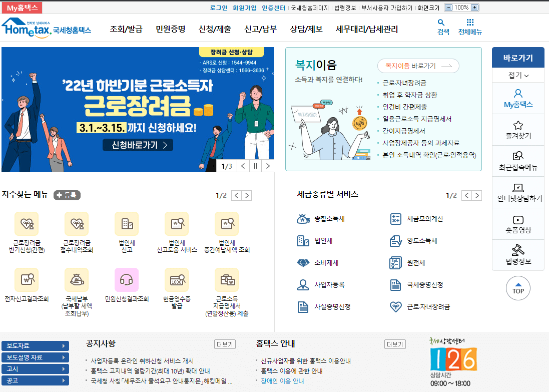Open the 조회/발급 menu
549x392 pixels.
[x=126, y=29]
